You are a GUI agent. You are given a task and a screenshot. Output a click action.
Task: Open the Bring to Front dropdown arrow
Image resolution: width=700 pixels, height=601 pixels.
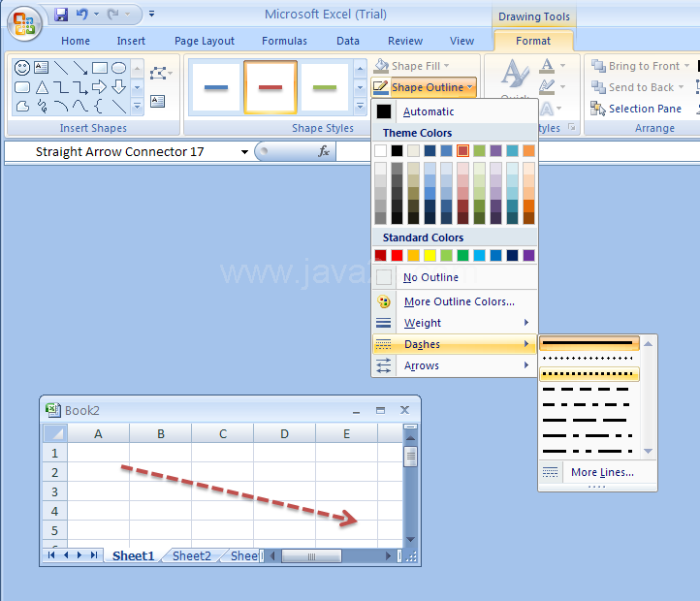[x=686, y=66]
